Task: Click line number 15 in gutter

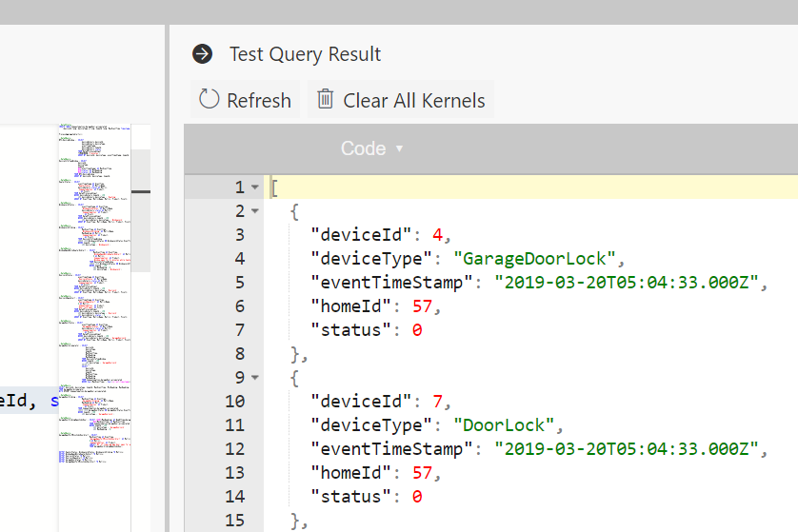Action: pos(235,521)
